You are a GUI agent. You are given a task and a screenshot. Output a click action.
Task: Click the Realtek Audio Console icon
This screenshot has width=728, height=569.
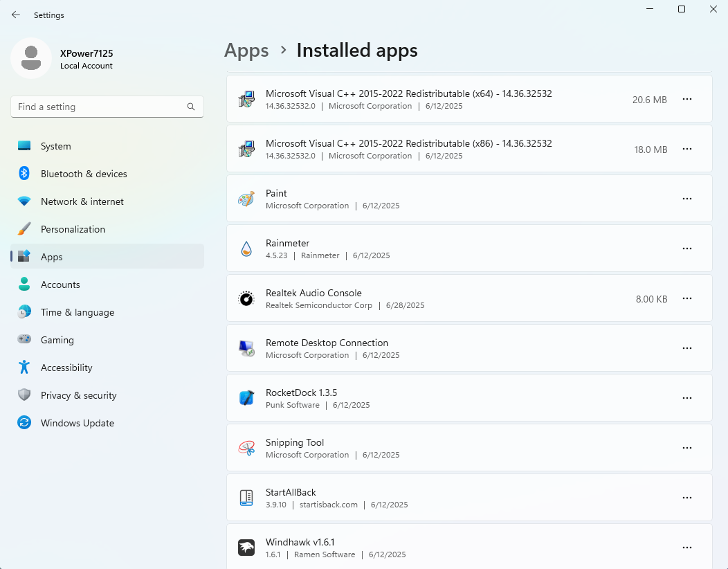click(x=246, y=299)
